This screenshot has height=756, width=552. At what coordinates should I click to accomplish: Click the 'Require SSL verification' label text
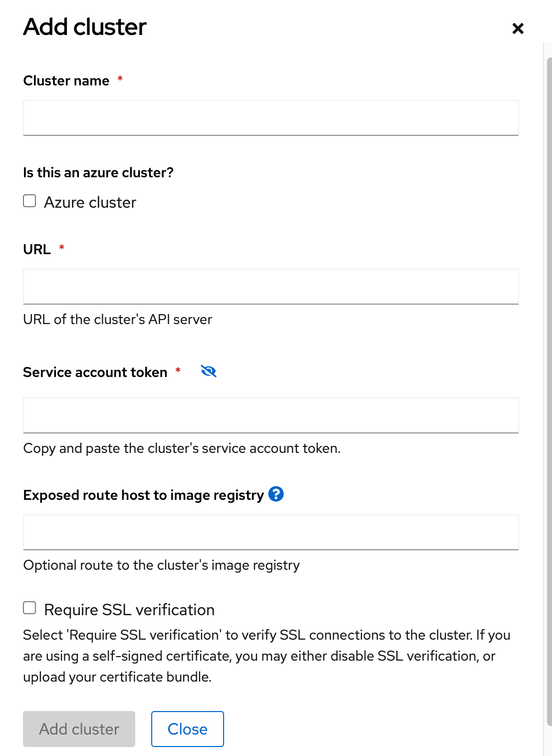coord(129,610)
